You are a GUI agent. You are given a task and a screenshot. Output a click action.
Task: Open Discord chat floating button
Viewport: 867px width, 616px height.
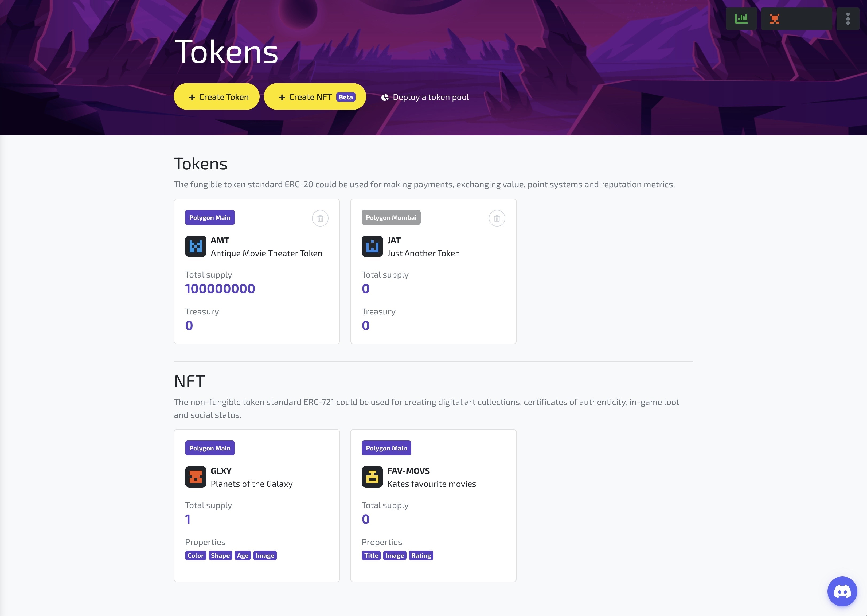point(842,591)
